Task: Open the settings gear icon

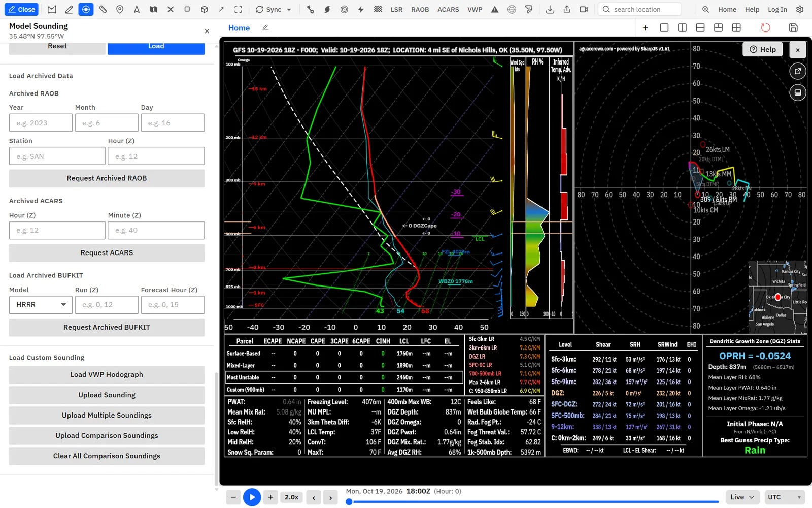Action: click(800, 9)
